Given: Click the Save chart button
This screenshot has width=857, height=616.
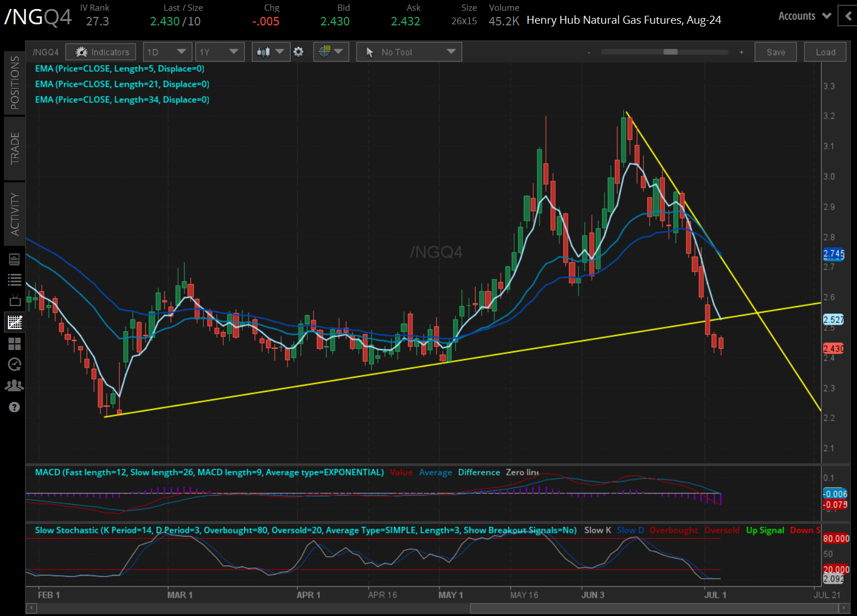Looking at the screenshot, I should tap(775, 52).
